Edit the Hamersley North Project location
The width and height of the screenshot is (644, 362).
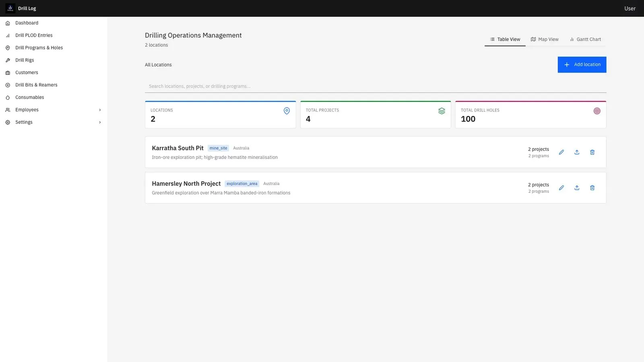561,188
